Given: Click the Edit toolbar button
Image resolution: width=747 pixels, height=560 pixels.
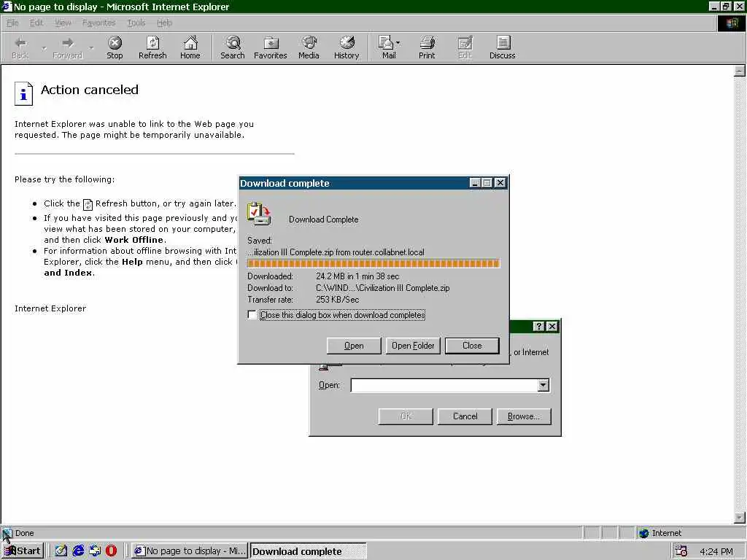Looking at the screenshot, I should [x=465, y=47].
